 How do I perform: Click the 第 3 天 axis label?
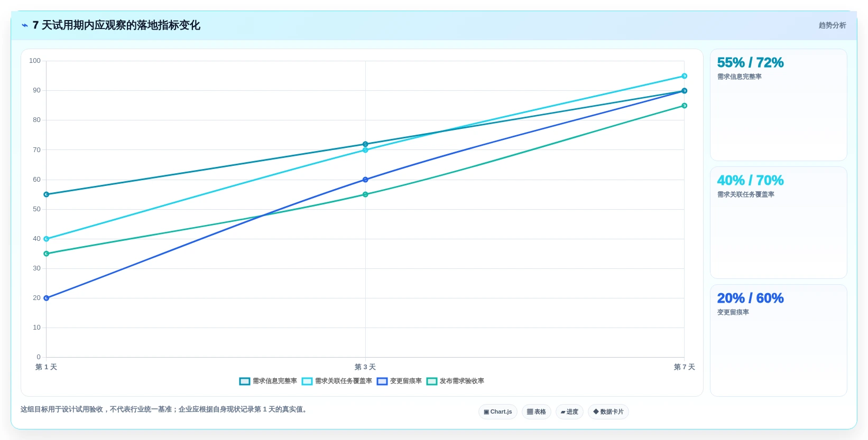tap(365, 367)
